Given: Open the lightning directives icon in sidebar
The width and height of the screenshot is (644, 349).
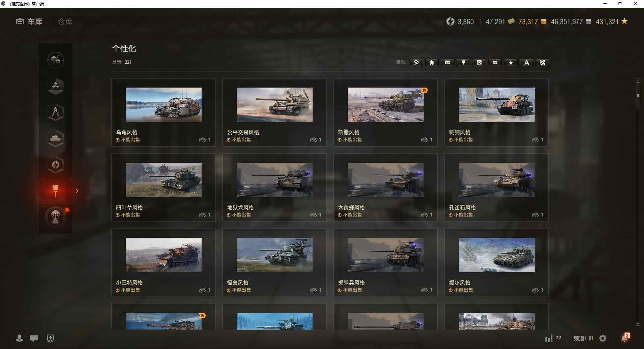Looking at the screenshot, I should 56,165.
